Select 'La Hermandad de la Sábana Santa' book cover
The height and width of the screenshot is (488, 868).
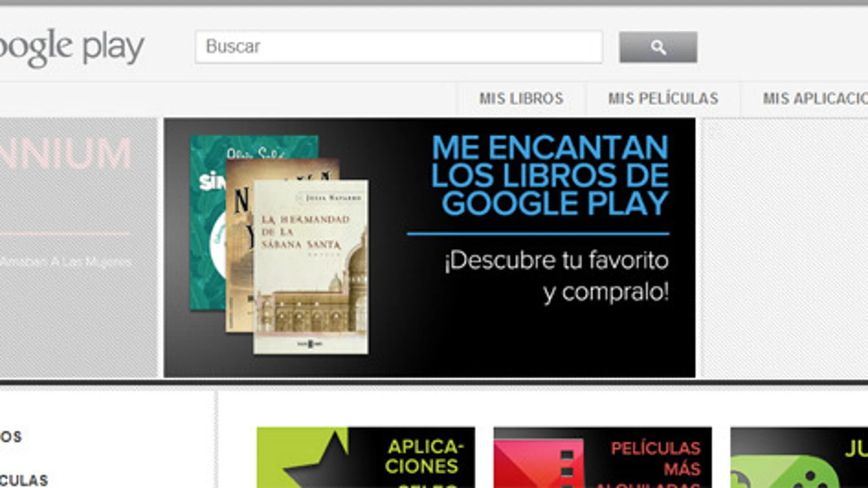coord(311,267)
